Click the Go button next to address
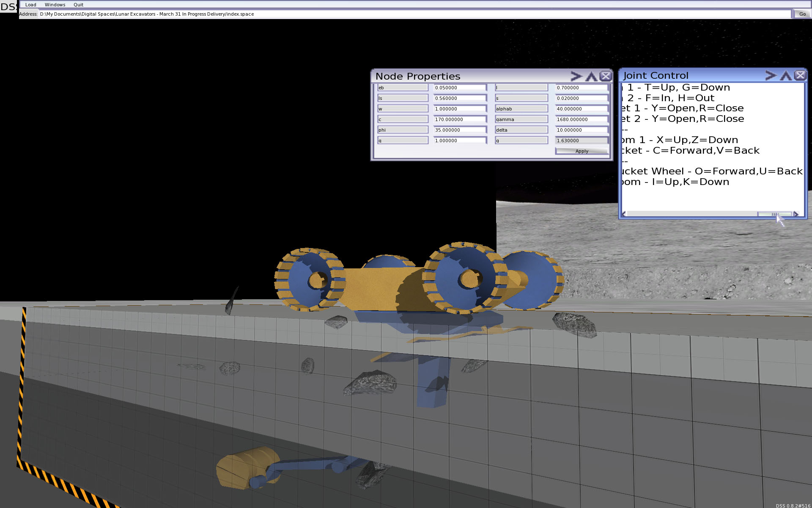812x508 pixels. tap(802, 14)
